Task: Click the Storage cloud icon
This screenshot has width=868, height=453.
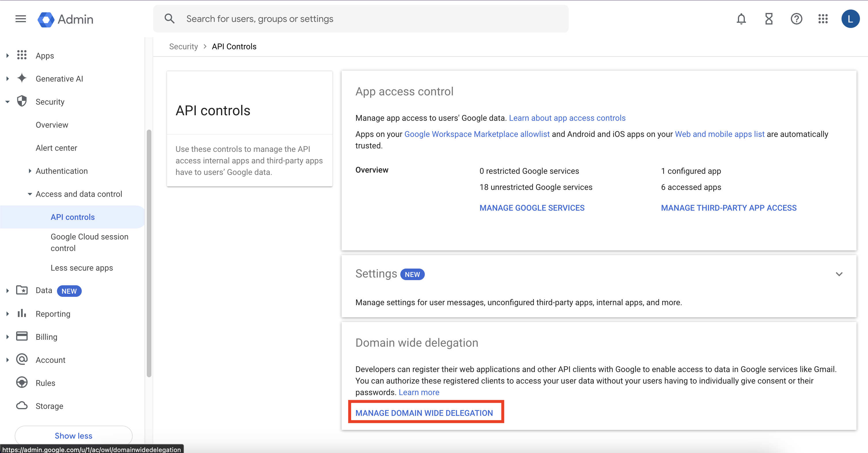Action: coord(22,405)
